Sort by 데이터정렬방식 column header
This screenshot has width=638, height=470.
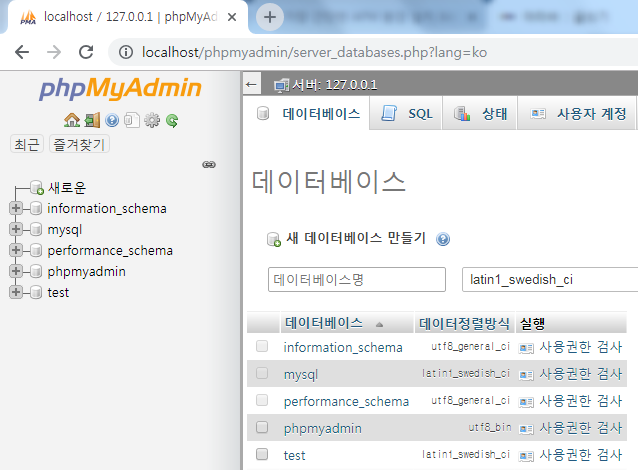tap(464, 324)
